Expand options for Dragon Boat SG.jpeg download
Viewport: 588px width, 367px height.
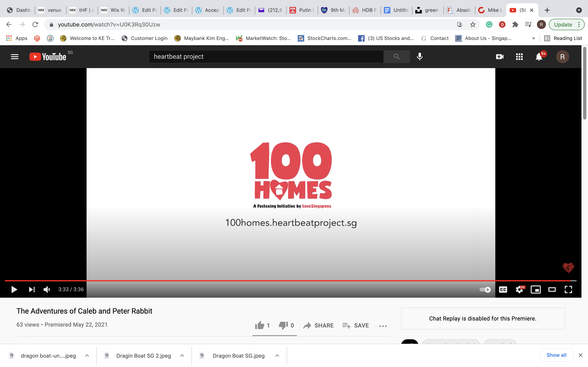pyautogui.click(x=277, y=356)
